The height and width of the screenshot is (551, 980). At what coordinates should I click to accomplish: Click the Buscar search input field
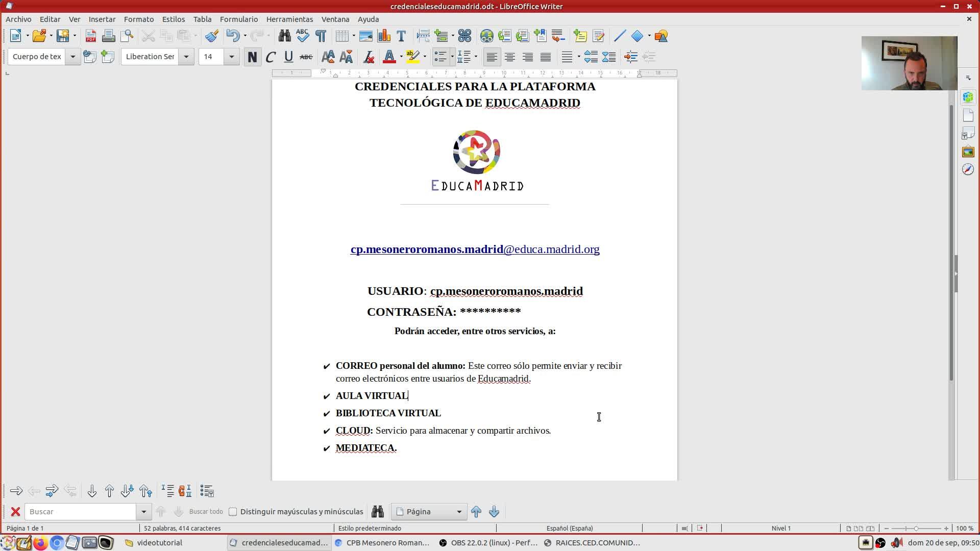pos(81,512)
